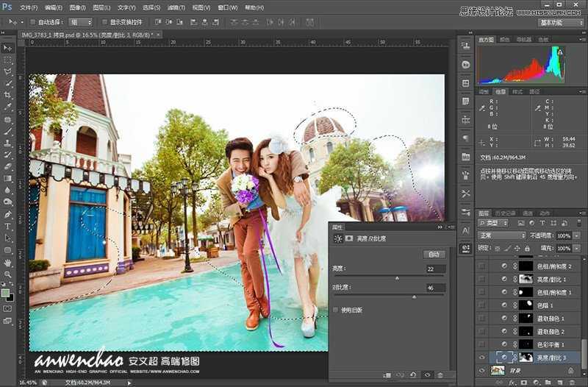Click the 对比度 value field showing 46
The height and width of the screenshot is (387, 588).
pos(434,288)
